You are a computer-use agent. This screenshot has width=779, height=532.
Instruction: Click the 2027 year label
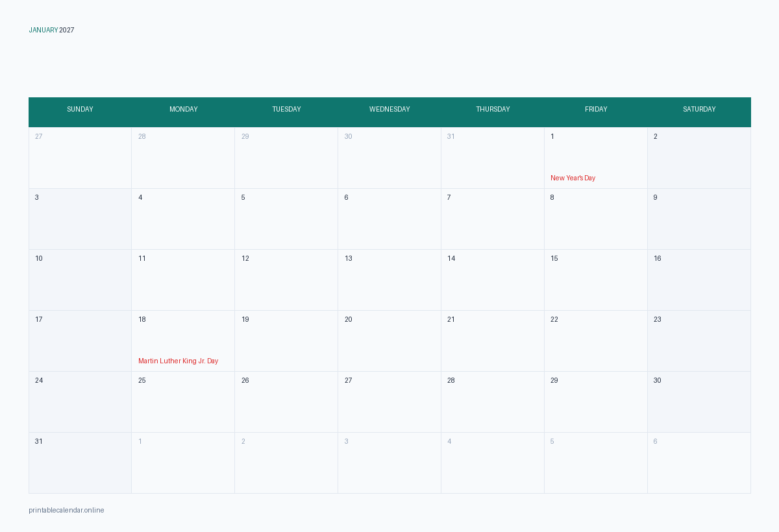[67, 30]
